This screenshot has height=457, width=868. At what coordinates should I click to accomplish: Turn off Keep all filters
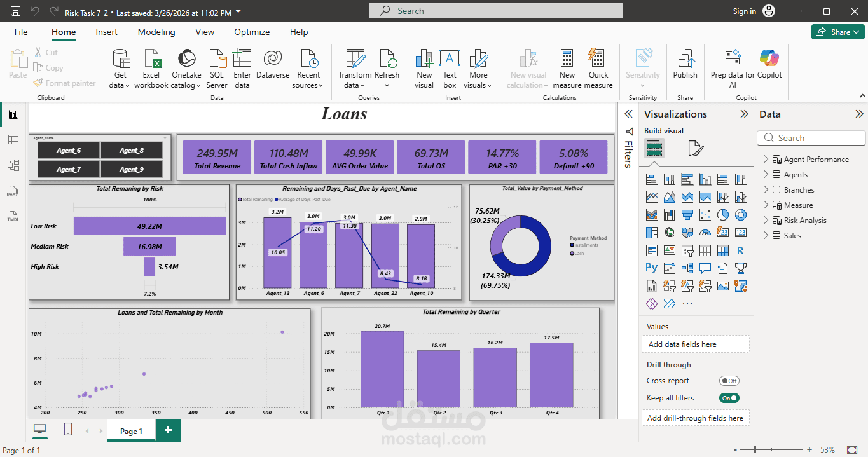point(729,398)
